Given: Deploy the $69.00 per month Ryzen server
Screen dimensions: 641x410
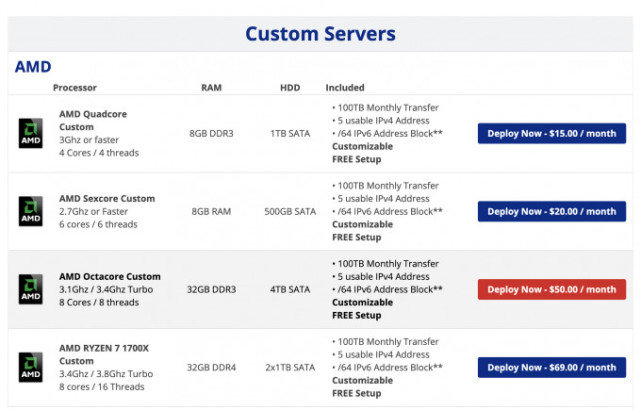Looking at the screenshot, I should 551,367.
